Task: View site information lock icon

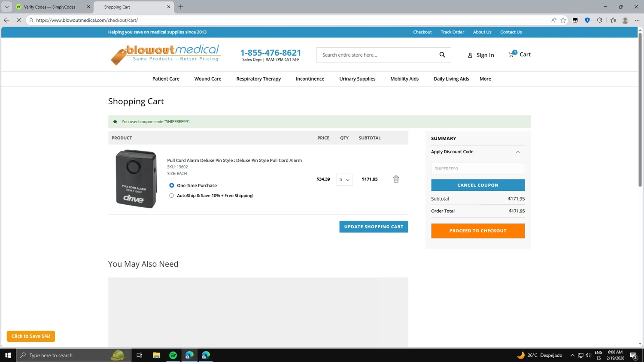Action: pyautogui.click(x=31, y=20)
